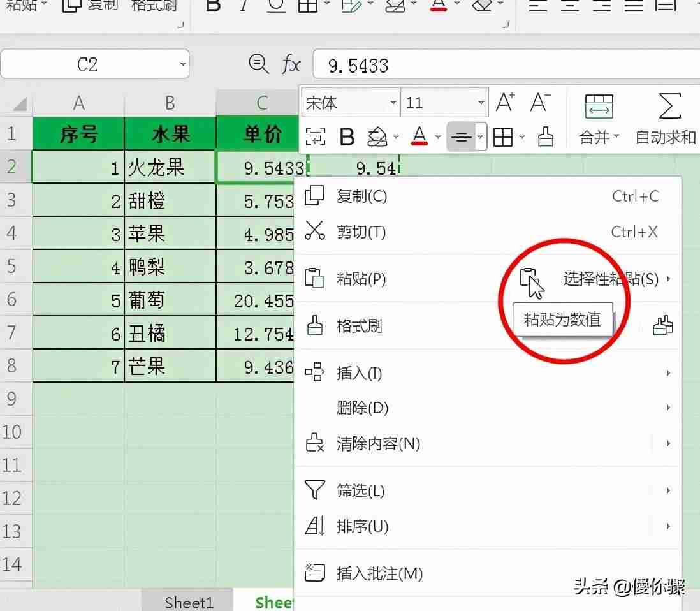Expand the alignment dropdown arrow in mini toolbar
Screen dimensions: 700x611
click(480, 136)
